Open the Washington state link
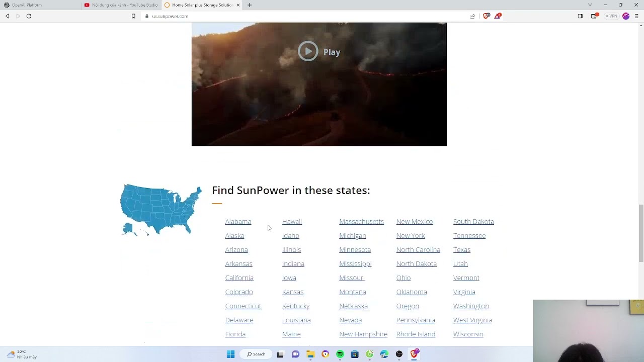The height and width of the screenshot is (362, 644). (471, 306)
